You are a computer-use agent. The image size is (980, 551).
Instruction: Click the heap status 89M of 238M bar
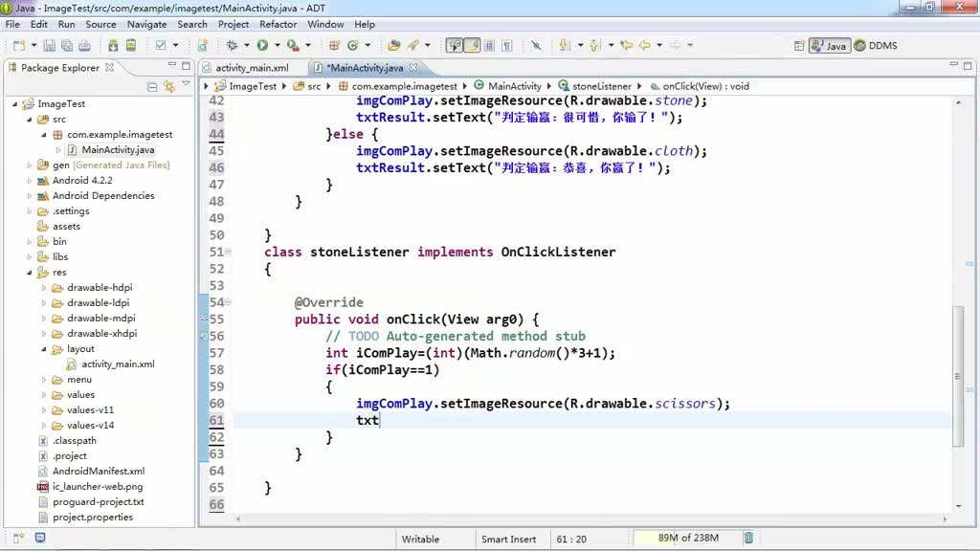(687, 538)
